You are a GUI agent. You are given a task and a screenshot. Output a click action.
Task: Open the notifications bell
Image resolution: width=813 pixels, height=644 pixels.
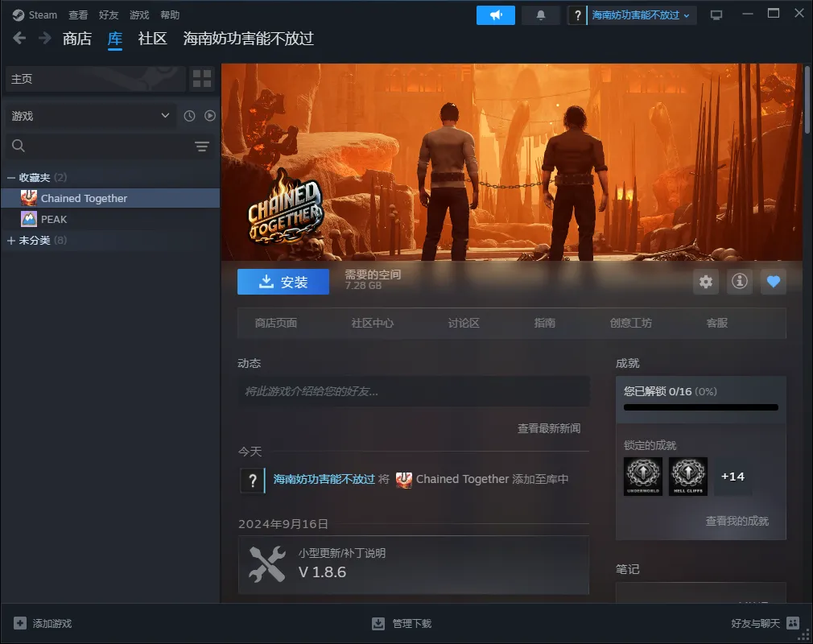point(540,15)
